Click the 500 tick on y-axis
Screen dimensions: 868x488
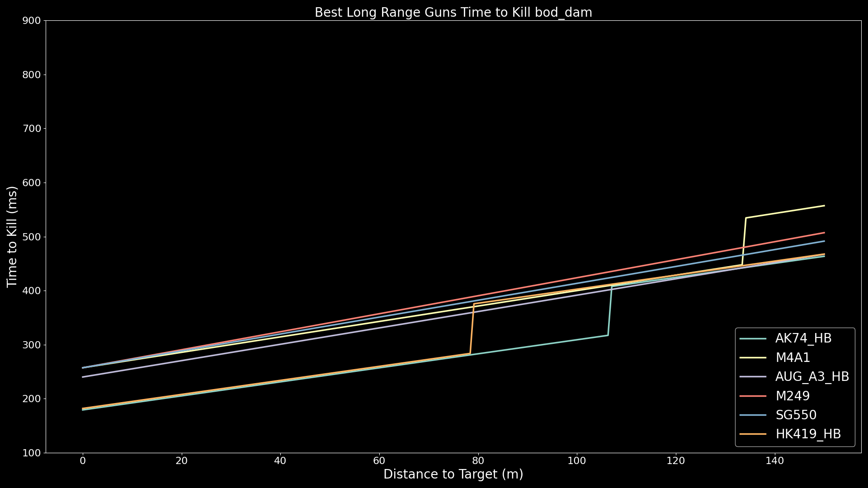pos(31,237)
